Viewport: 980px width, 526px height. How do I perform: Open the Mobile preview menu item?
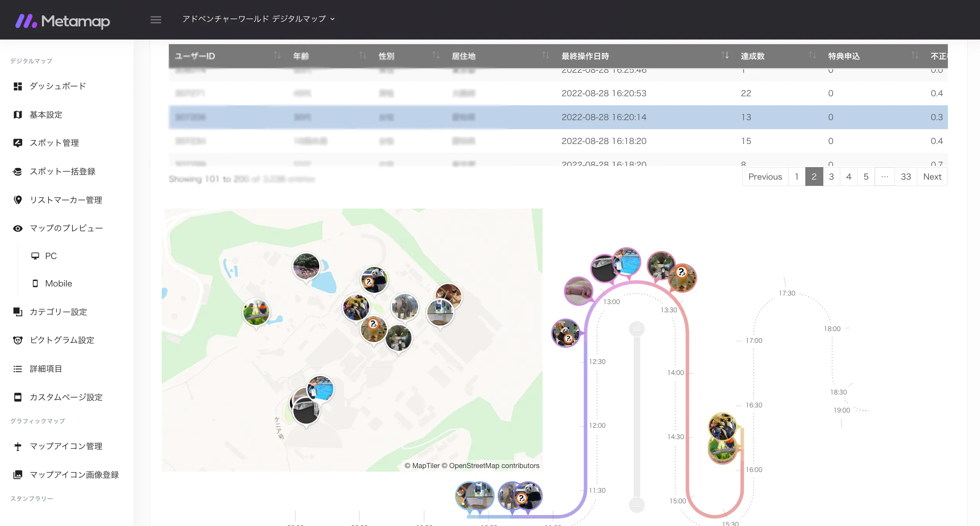click(x=58, y=283)
